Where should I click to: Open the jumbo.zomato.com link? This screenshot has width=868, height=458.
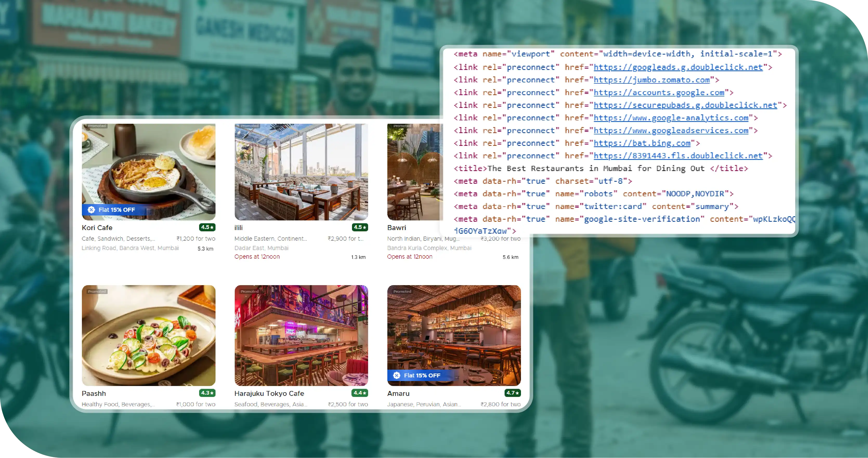(x=652, y=80)
